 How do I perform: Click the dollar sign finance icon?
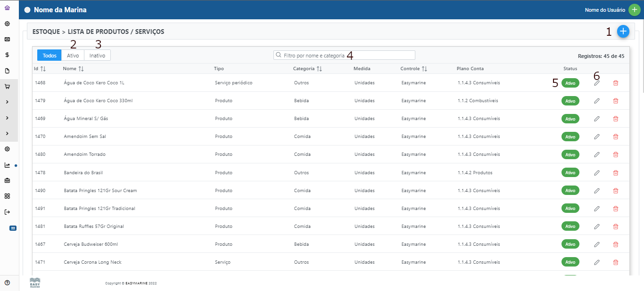tap(7, 55)
